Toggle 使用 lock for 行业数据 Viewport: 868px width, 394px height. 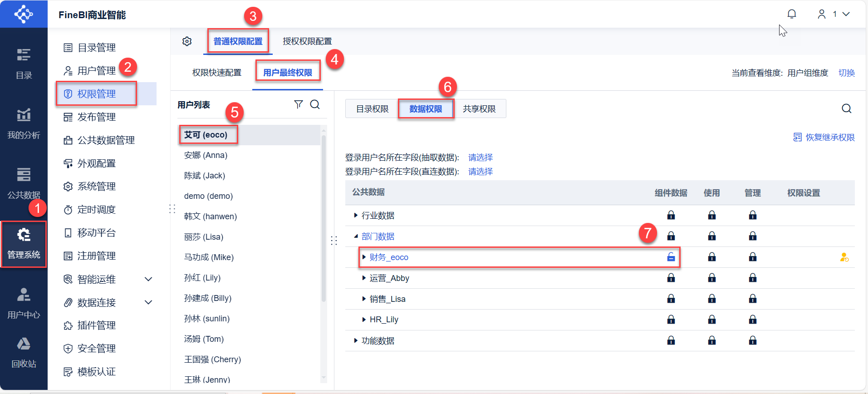[x=712, y=215]
